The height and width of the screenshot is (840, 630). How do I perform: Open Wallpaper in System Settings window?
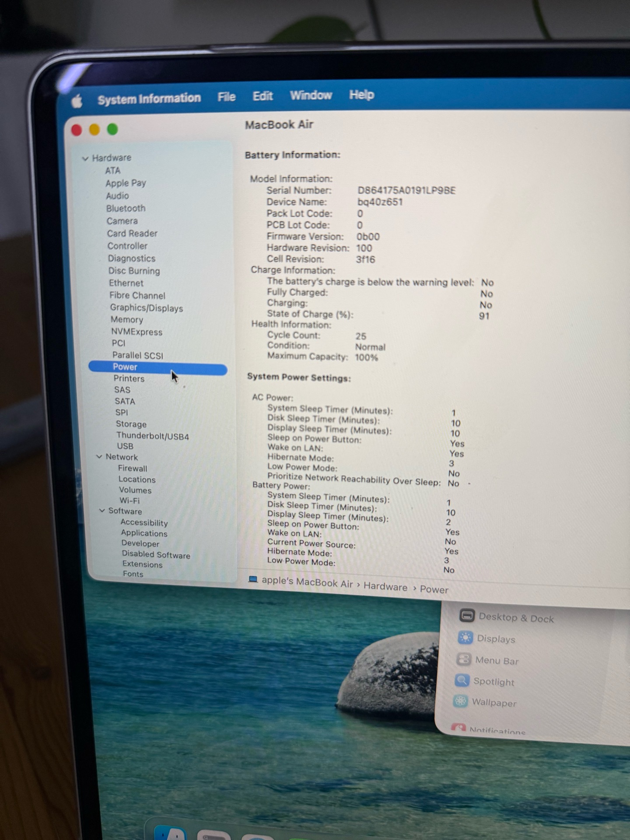coord(485,702)
